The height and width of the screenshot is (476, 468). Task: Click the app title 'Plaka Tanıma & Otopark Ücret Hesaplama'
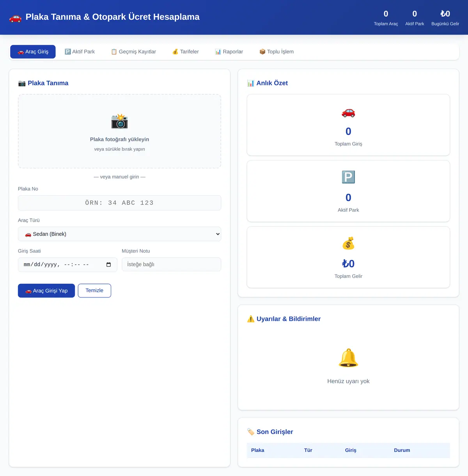pyautogui.click(x=112, y=17)
